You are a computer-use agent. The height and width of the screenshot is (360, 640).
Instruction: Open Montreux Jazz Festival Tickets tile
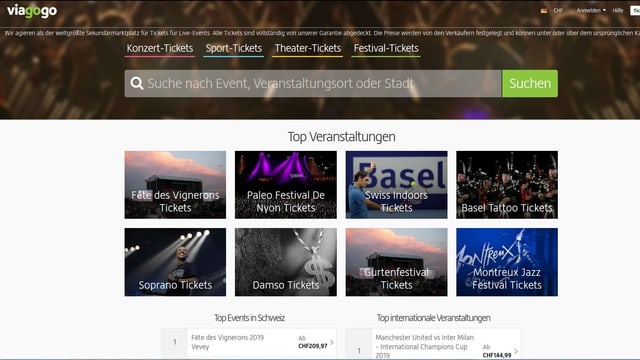(x=507, y=262)
